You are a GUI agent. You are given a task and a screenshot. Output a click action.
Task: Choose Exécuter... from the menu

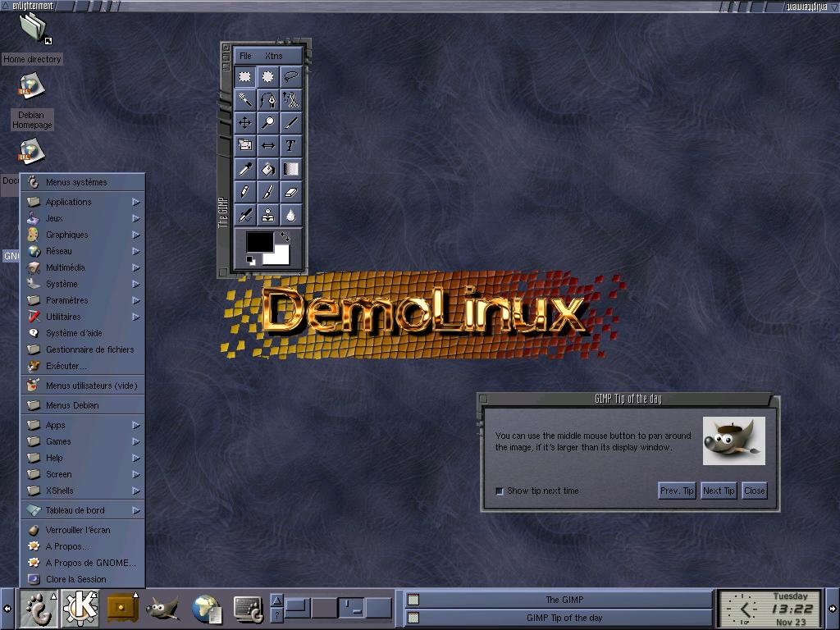point(83,366)
